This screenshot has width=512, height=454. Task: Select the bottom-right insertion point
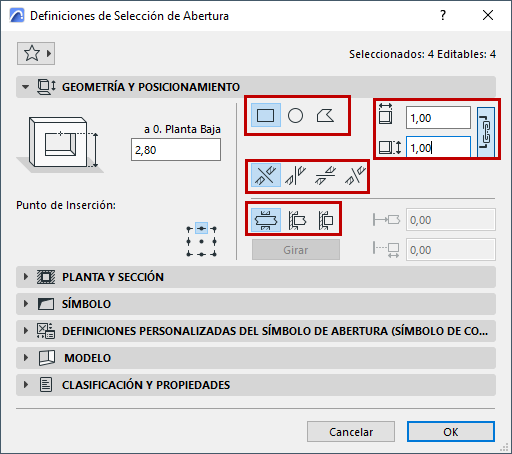pos(214,254)
